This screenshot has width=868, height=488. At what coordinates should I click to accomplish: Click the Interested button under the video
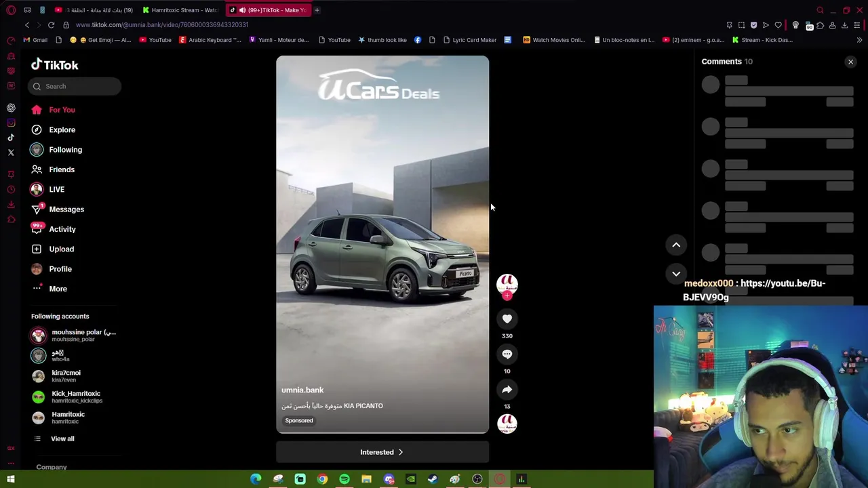pyautogui.click(x=382, y=452)
